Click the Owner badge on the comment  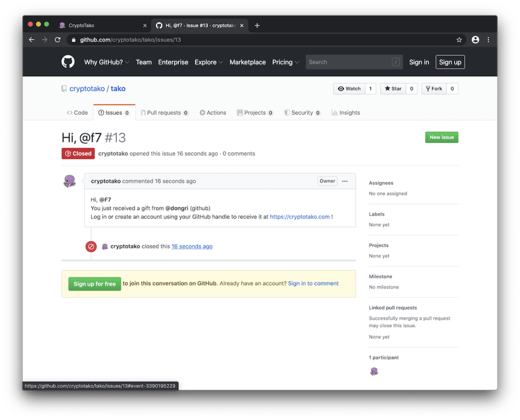(x=327, y=181)
